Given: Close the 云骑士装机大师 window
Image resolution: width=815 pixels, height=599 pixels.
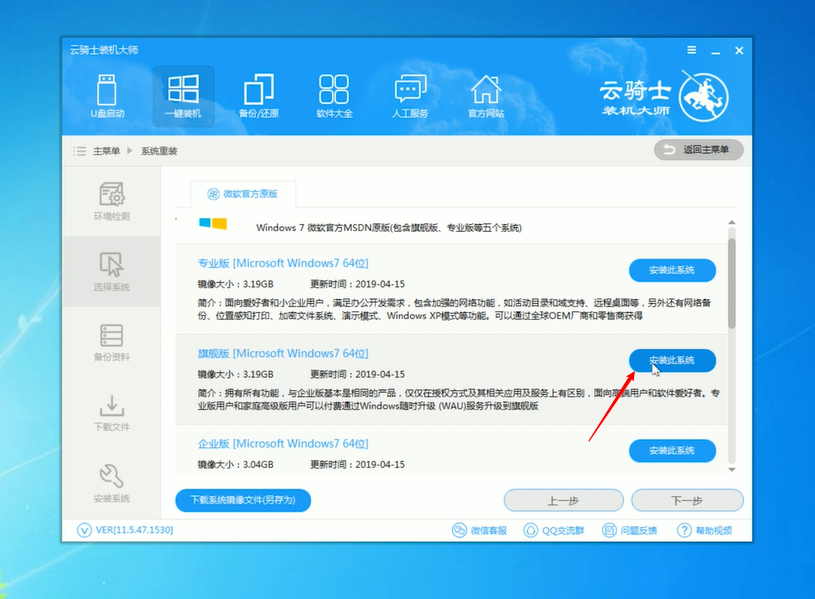Looking at the screenshot, I should point(739,50).
